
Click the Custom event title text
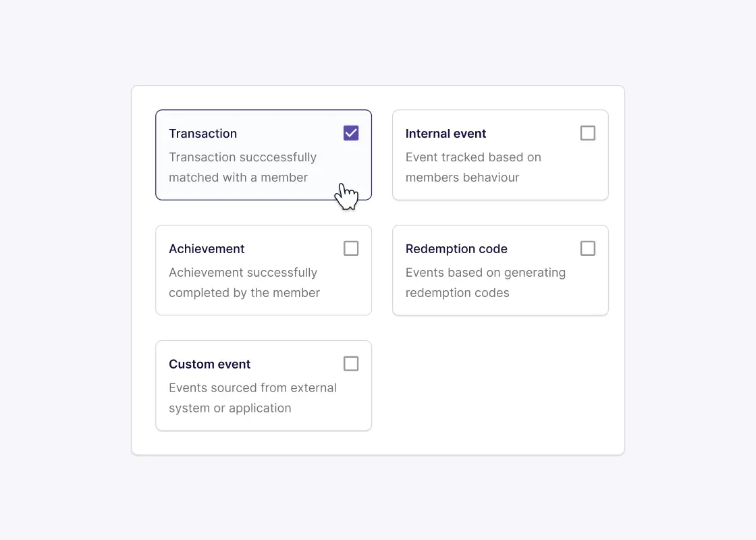[209, 364]
